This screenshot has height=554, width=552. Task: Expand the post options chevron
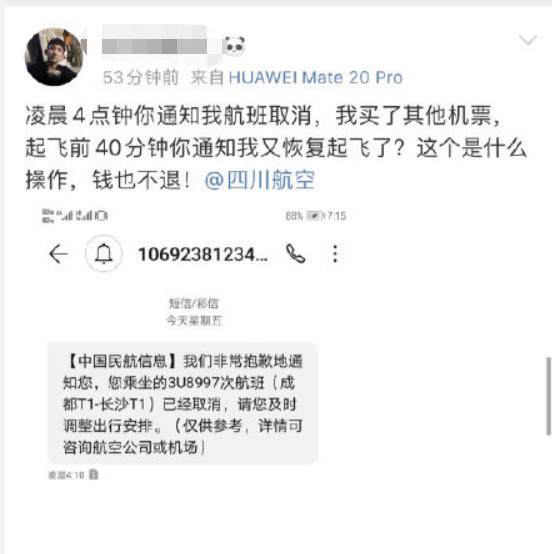pos(528,40)
